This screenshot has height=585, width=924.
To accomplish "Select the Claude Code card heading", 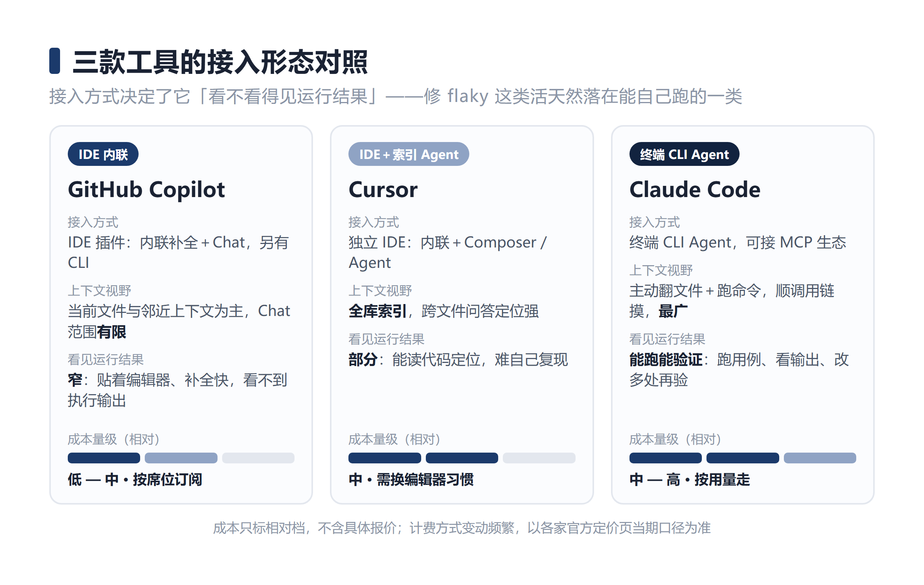I will click(x=695, y=189).
